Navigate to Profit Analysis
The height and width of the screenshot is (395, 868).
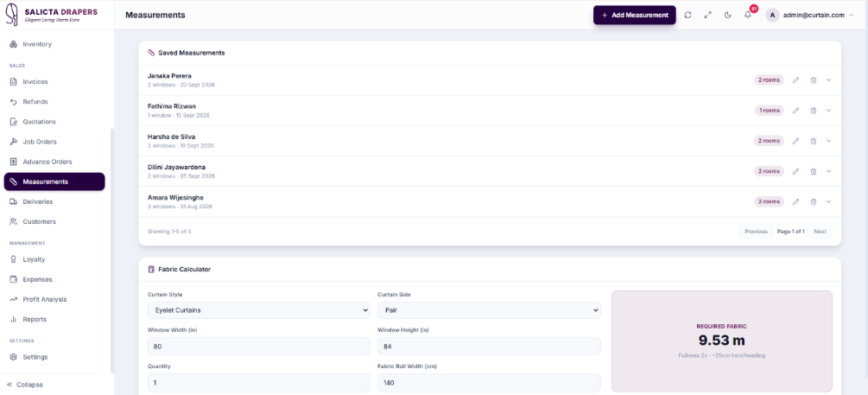pyautogui.click(x=54, y=299)
